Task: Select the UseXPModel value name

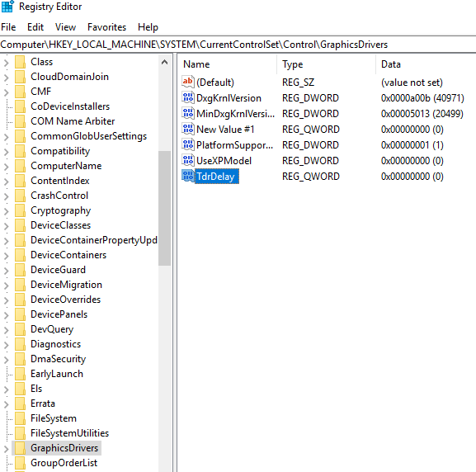Action: 224,160
